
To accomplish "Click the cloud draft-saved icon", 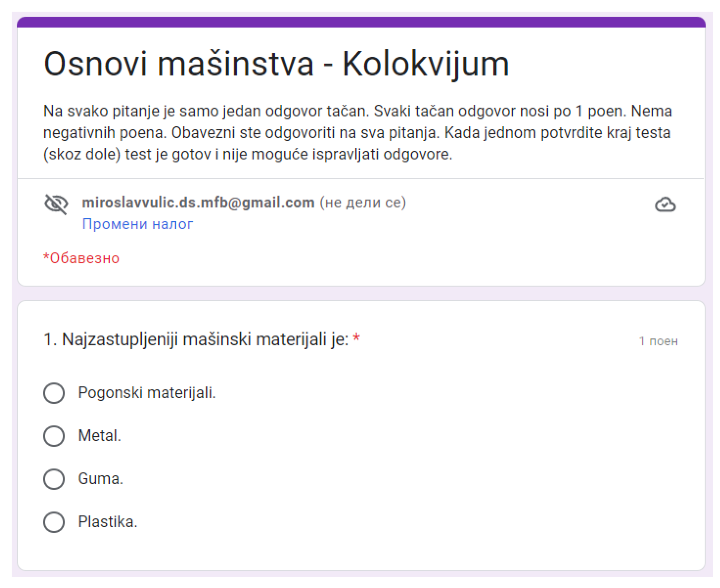I will pyautogui.click(x=665, y=205).
